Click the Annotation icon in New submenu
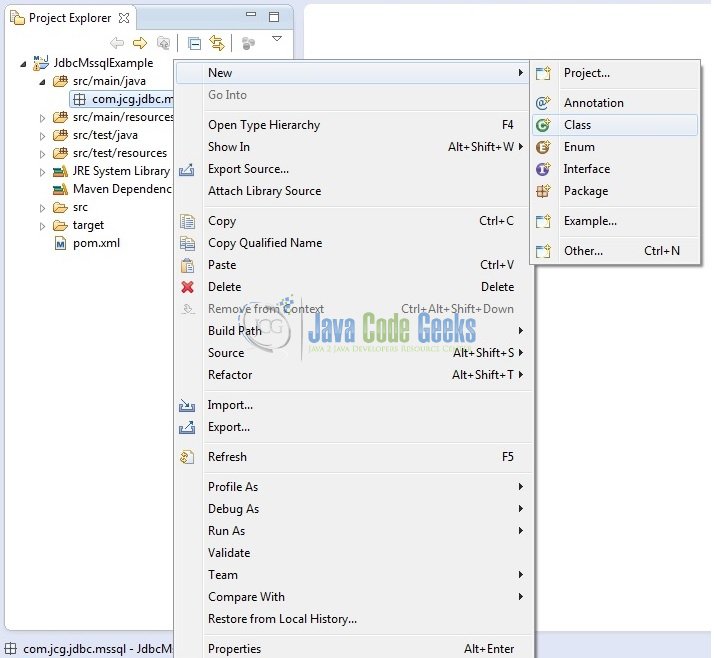Viewport: 714px width, 658px height. coord(543,103)
